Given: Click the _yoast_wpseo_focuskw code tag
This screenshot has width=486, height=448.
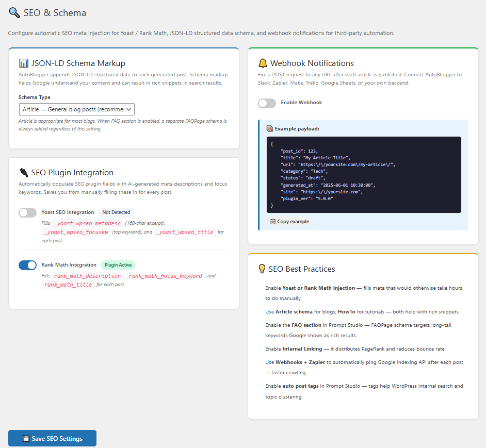Looking at the screenshot, I should [x=76, y=232].
